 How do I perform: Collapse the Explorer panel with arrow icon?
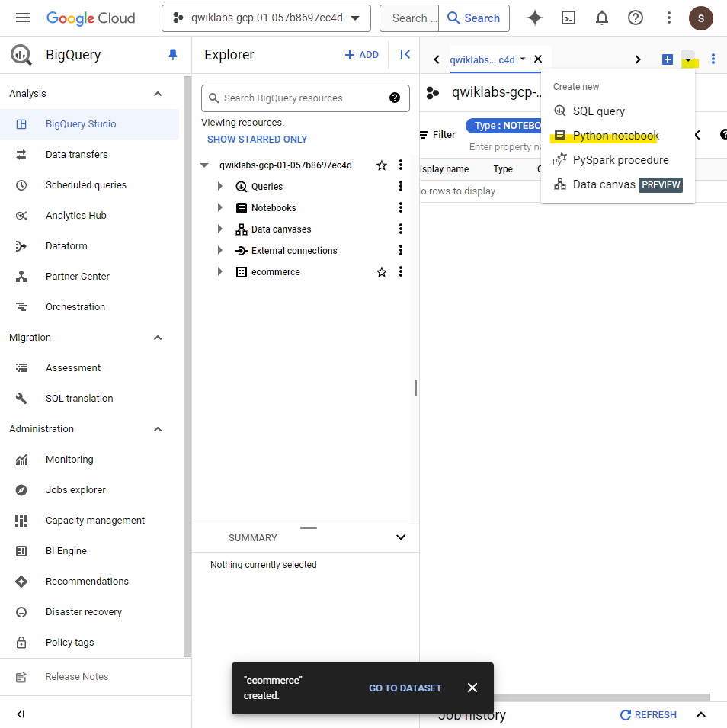(x=405, y=55)
